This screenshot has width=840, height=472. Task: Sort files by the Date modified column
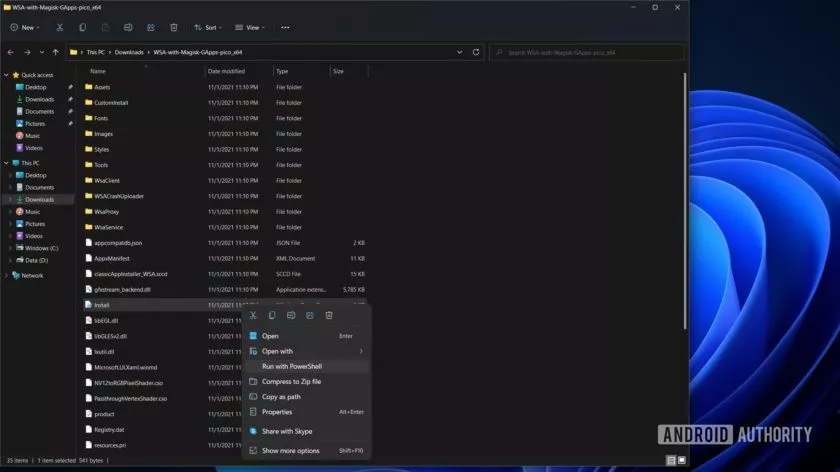coord(226,71)
